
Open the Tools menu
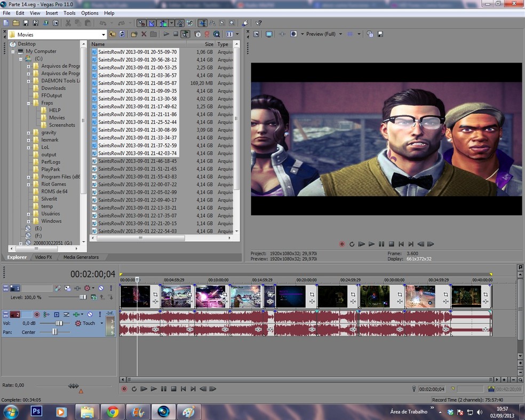click(69, 13)
